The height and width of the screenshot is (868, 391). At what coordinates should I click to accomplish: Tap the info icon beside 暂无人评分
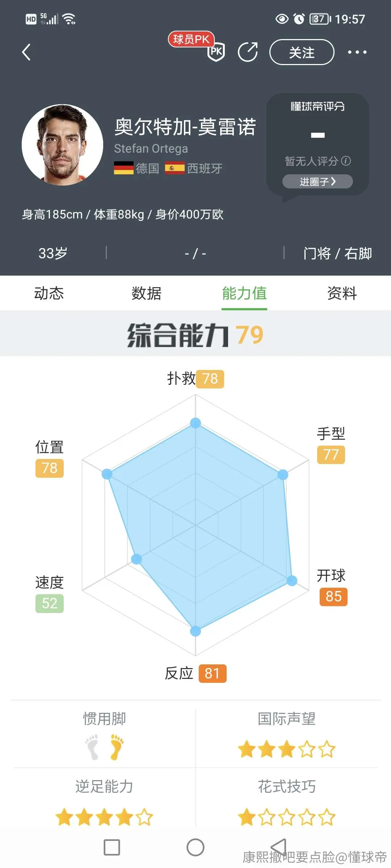coord(346,161)
